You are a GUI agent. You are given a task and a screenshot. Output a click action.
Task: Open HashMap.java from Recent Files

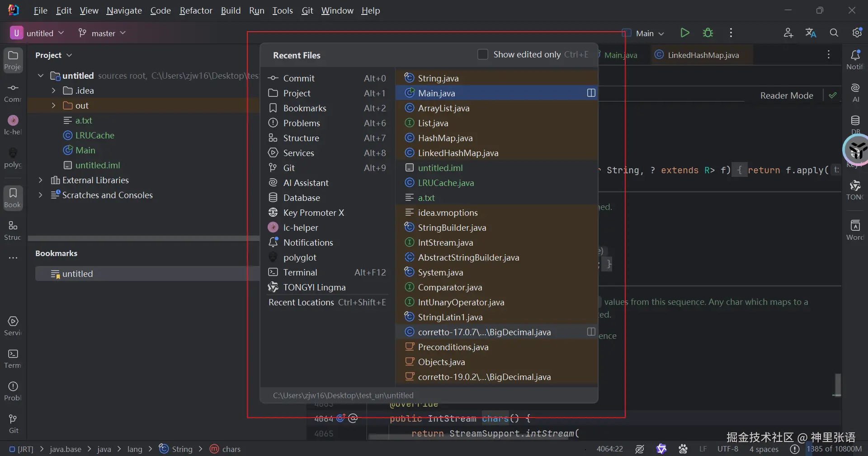(x=497, y=138)
